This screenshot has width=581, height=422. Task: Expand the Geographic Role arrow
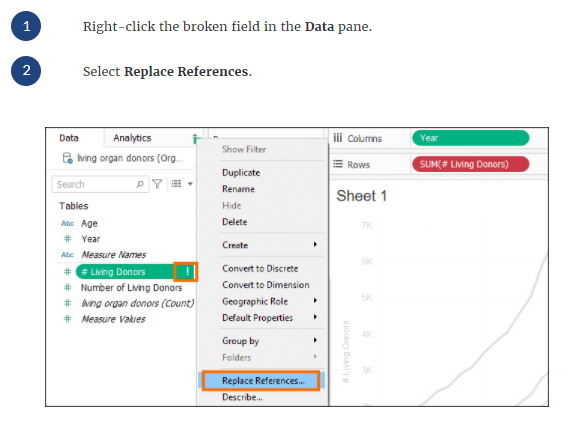point(315,300)
